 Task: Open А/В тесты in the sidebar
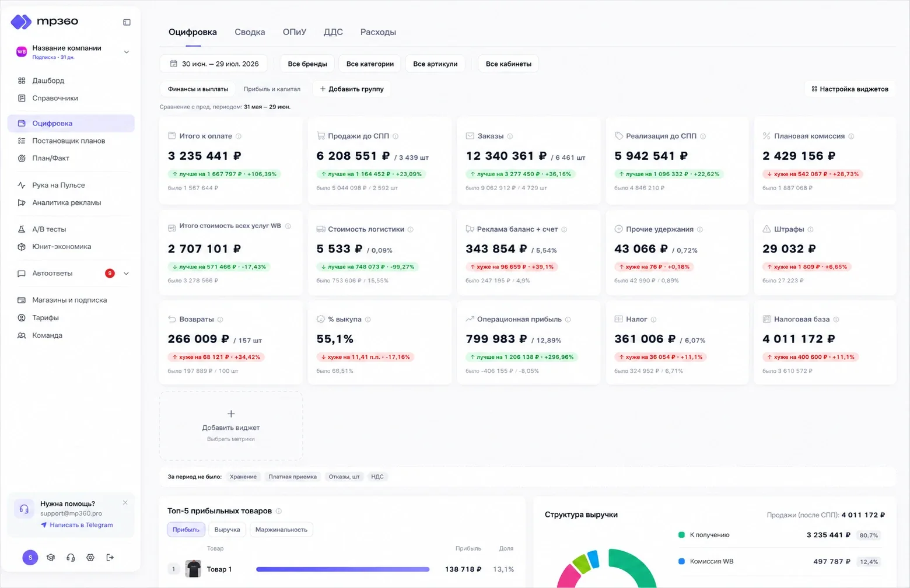(71, 229)
